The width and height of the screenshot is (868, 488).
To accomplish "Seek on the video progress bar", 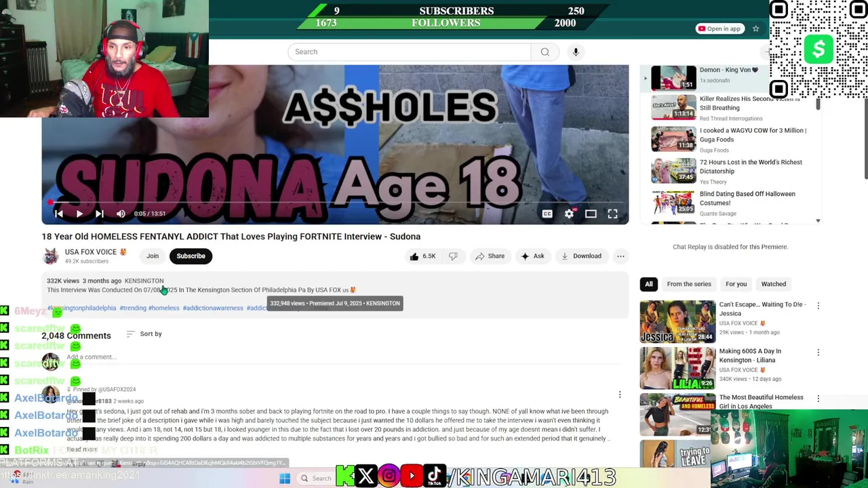I will [x=335, y=202].
